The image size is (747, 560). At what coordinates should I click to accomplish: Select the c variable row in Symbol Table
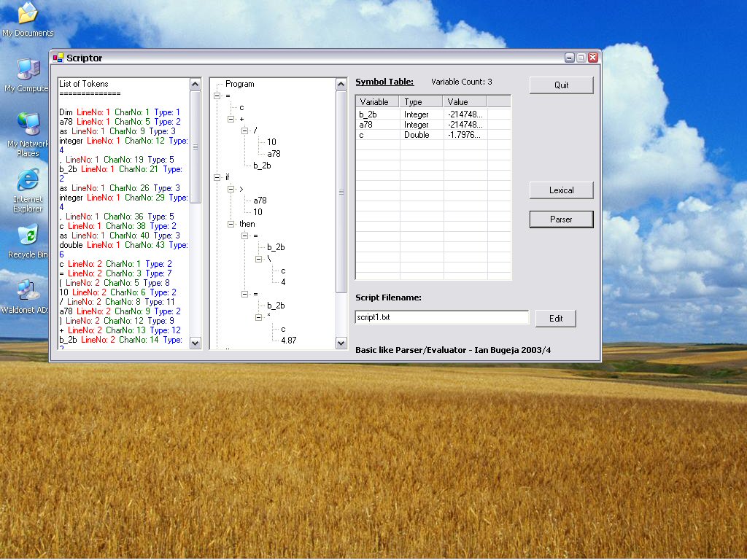433,135
